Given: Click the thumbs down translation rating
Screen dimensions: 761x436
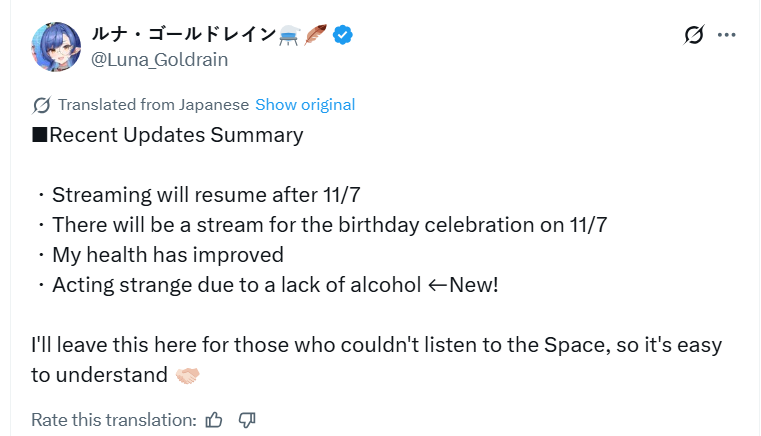Looking at the screenshot, I should point(248,420).
